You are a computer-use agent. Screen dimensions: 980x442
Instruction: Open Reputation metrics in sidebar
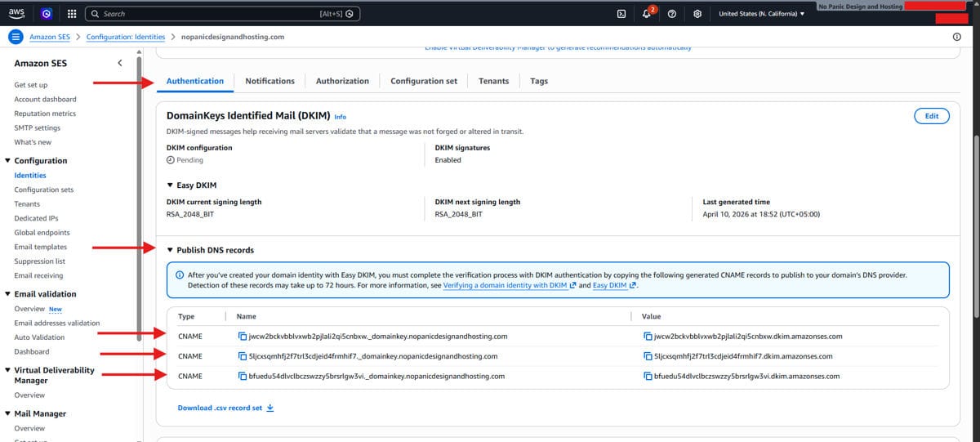pyautogui.click(x=45, y=114)
